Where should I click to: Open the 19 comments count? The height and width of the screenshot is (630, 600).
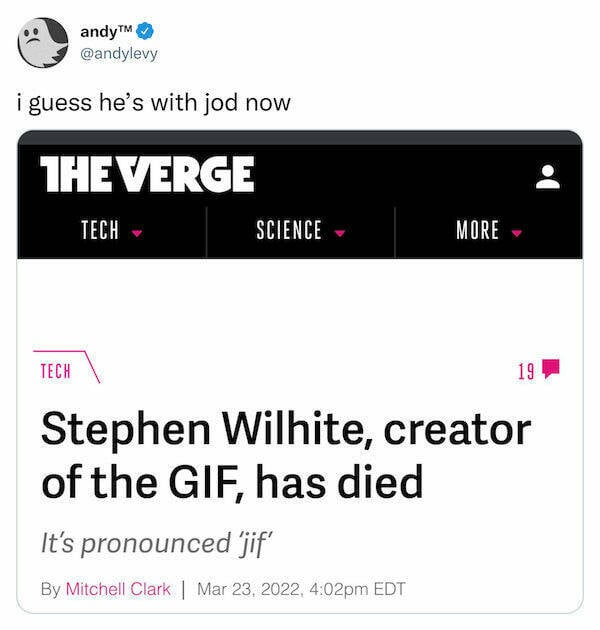pos(526,372)
